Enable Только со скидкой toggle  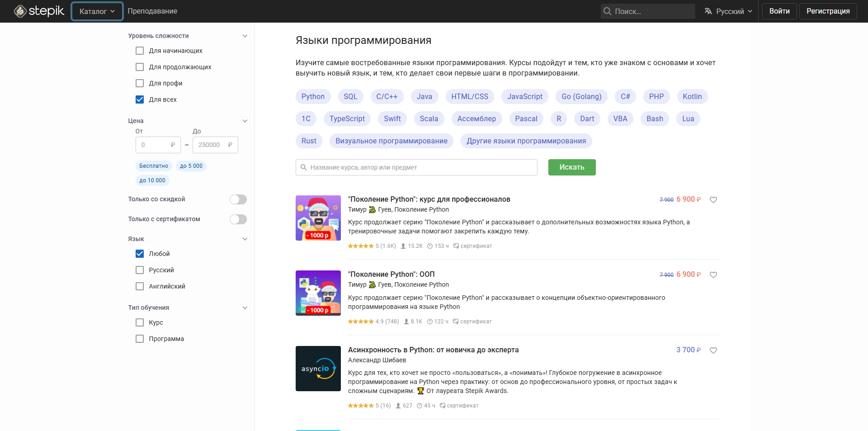pyautogui.click(x=238, y=199)
